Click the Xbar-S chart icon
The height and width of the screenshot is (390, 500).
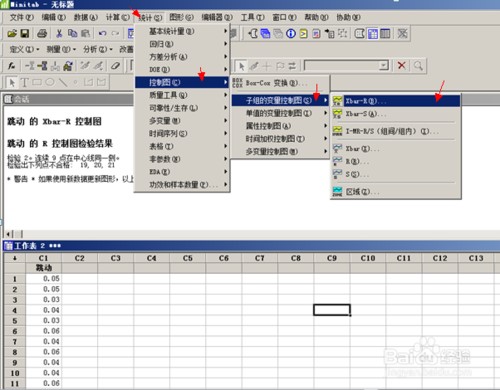(x=337, y=114)
